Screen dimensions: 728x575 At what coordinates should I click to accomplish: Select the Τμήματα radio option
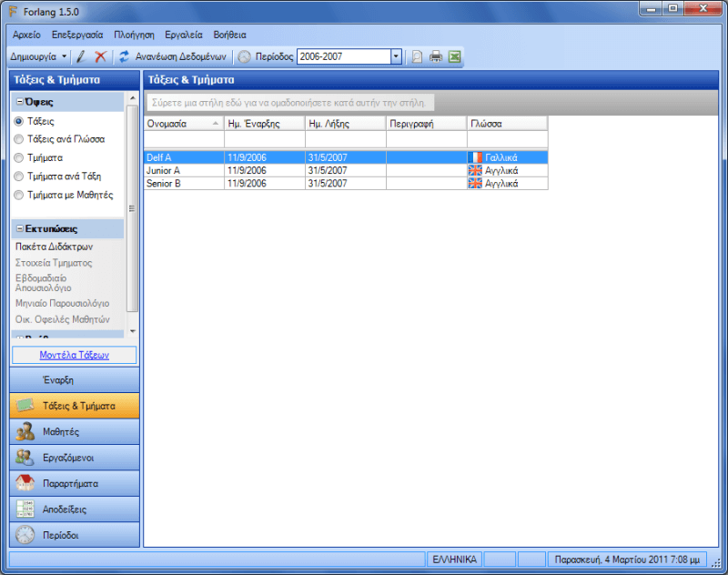click(19, 157)
